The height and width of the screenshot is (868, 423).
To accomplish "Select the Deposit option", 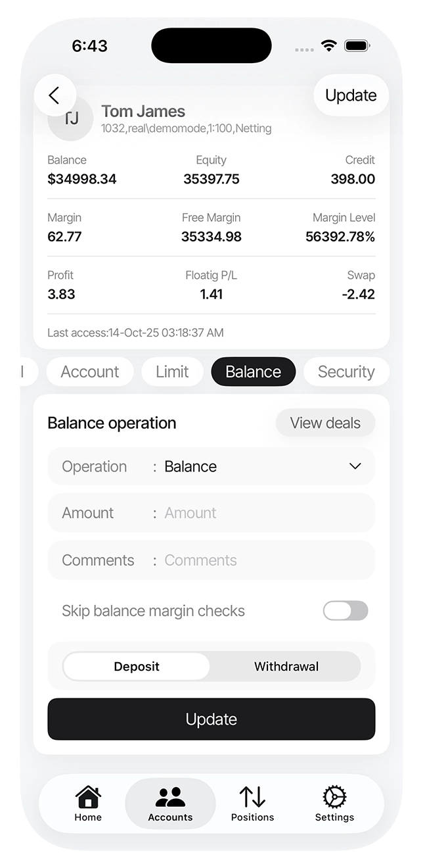I will tap(137, 667).
